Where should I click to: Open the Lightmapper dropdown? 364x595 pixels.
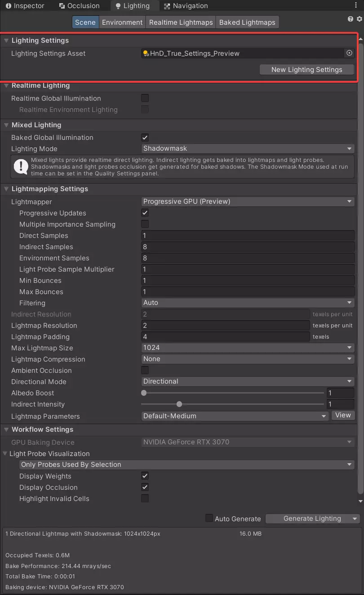248,201
